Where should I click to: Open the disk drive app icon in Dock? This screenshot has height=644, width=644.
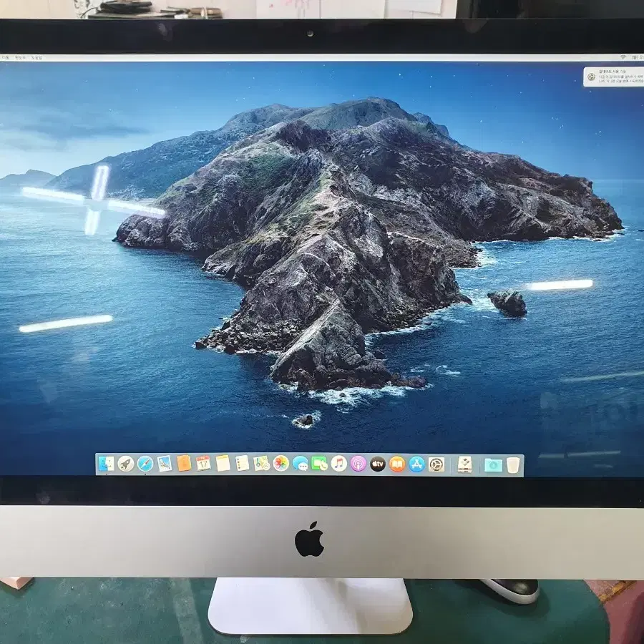[464, 464]
